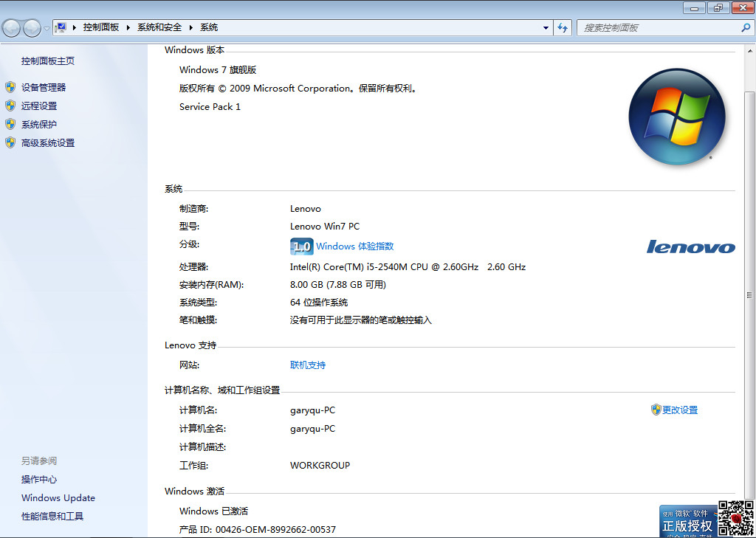Viewport: 756px width, 538px height.
Task: Click into 搜索控制面板 search field
Action: click(x=658, y=28)
